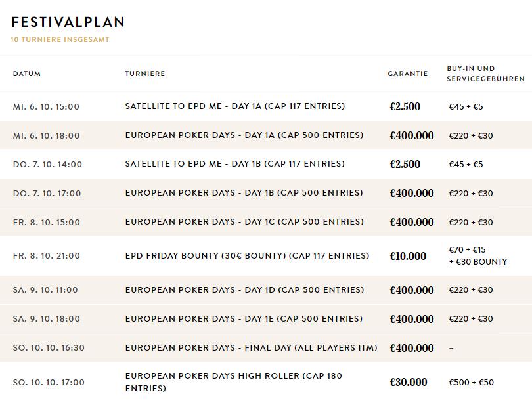Click the SO. 10. 10. 16:30 date
The height and width of the screenshot is (407, 532).
point(49,348)
